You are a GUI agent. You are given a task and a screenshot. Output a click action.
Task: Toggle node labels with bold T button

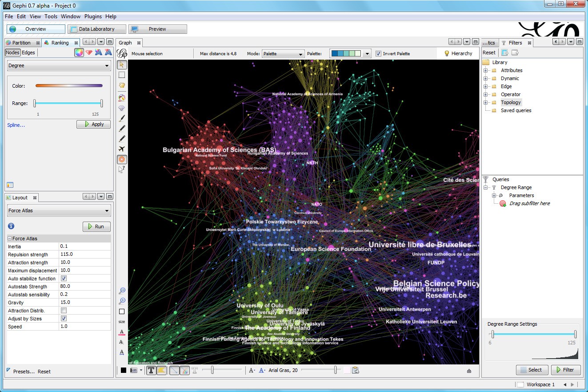pos(151,370)
